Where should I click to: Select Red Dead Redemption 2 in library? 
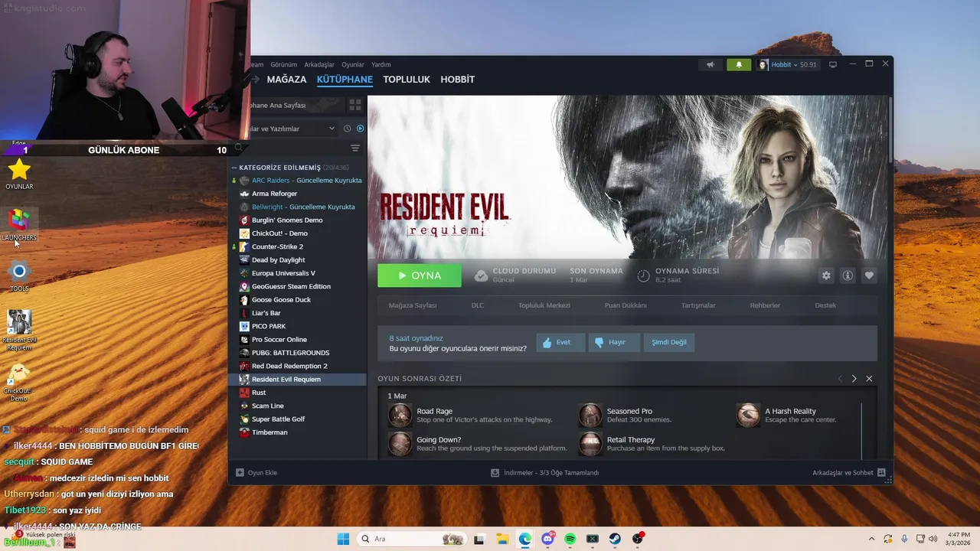[299, 366]
